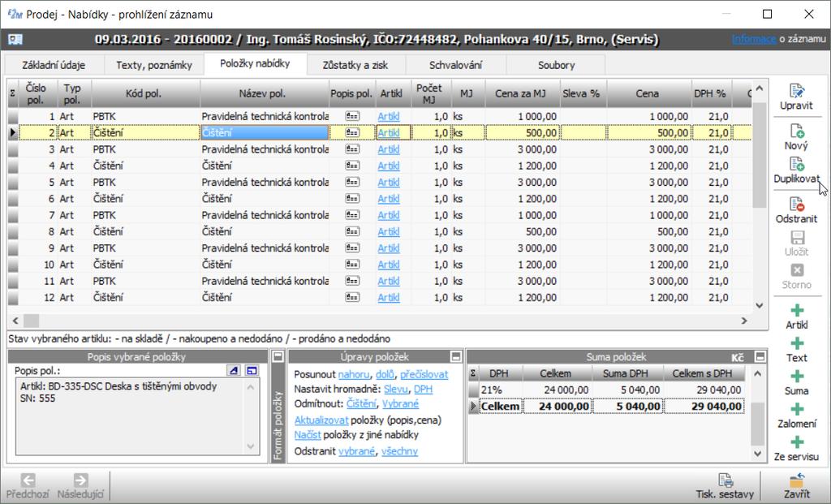Click the Upravit edit icon
831x504 pixels.
[796, 91]
